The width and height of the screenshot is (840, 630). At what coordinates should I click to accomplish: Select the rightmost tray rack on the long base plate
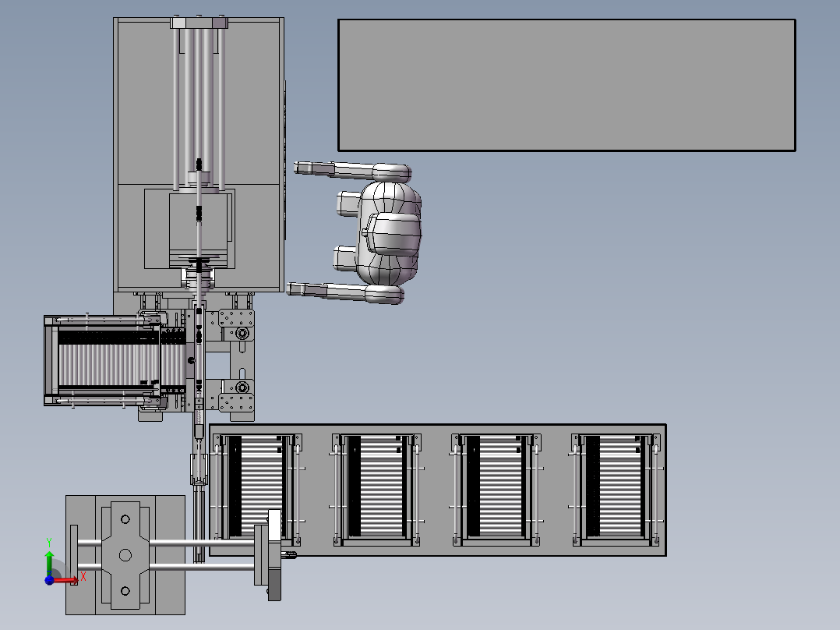point(616,490)
